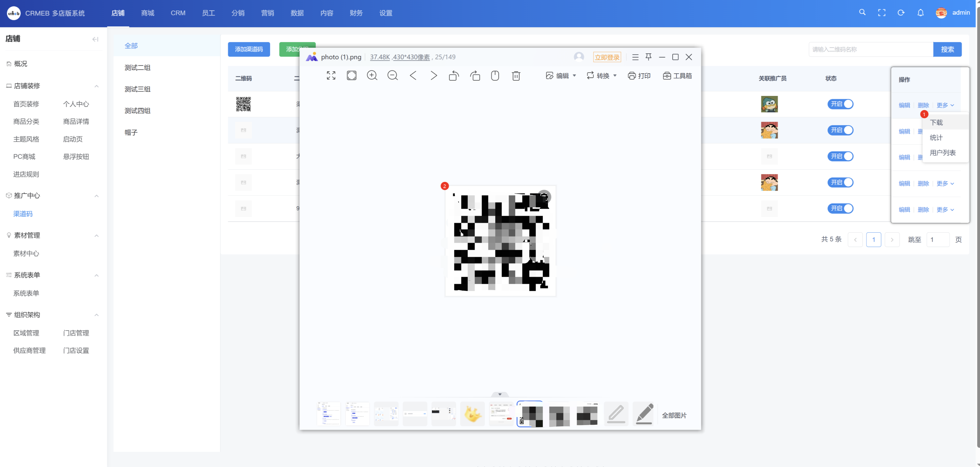Click the 添加渠道码 button
Image resolution: width=980 pixels, height=467 pixels.
coord(249,50)
